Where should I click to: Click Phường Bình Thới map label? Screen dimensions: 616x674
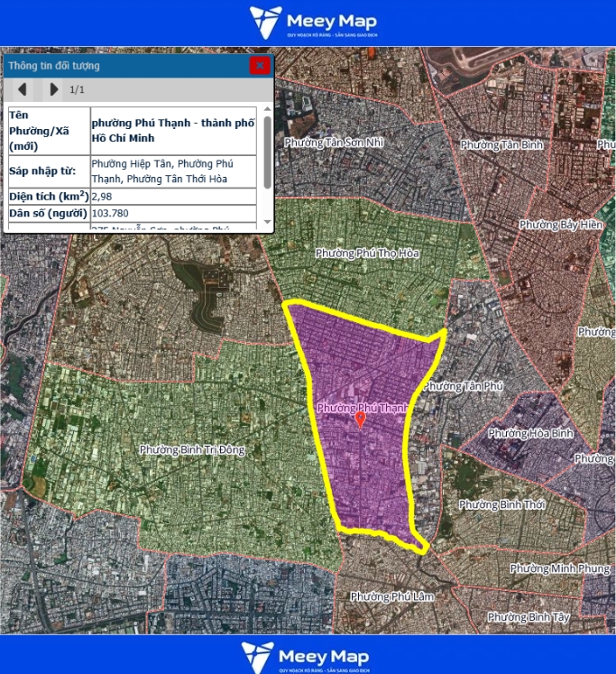502,504
